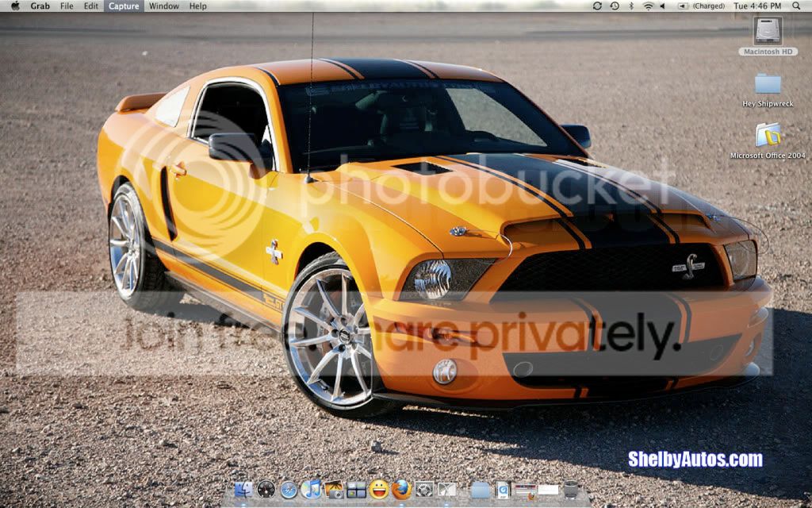Click the Grab app icon in Dock

point(446,489)
